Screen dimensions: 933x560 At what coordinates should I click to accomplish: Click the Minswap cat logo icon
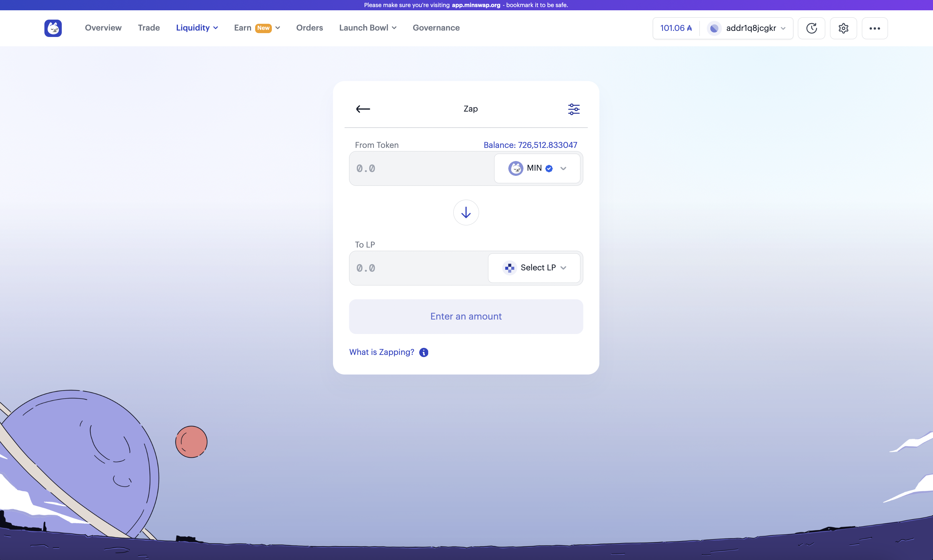[53, 28]
